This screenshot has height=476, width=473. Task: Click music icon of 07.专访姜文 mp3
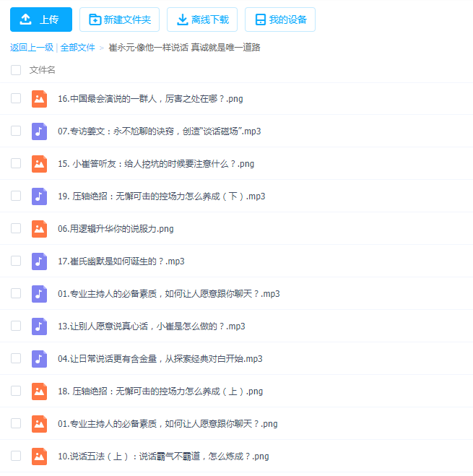39,131
